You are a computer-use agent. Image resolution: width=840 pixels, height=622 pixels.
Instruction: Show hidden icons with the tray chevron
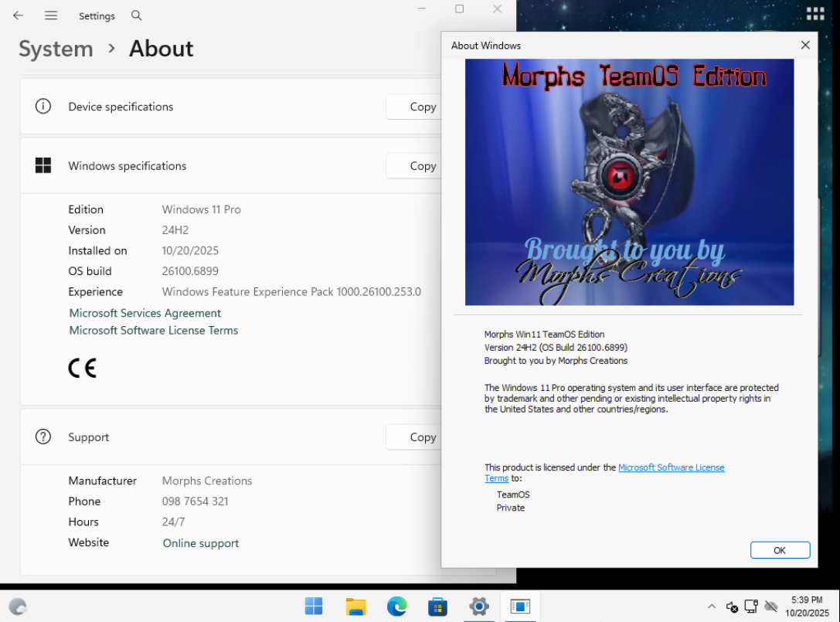coord(711,607)
